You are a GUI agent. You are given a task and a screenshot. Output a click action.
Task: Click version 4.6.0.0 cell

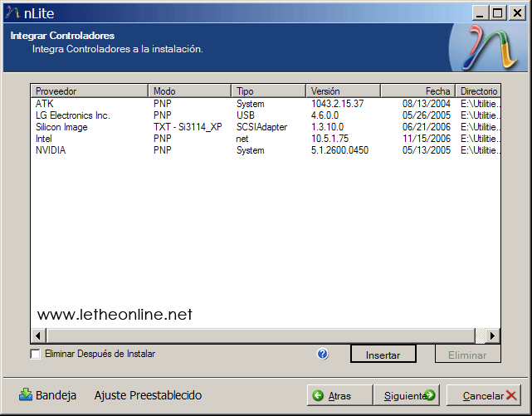coord(325,115)
